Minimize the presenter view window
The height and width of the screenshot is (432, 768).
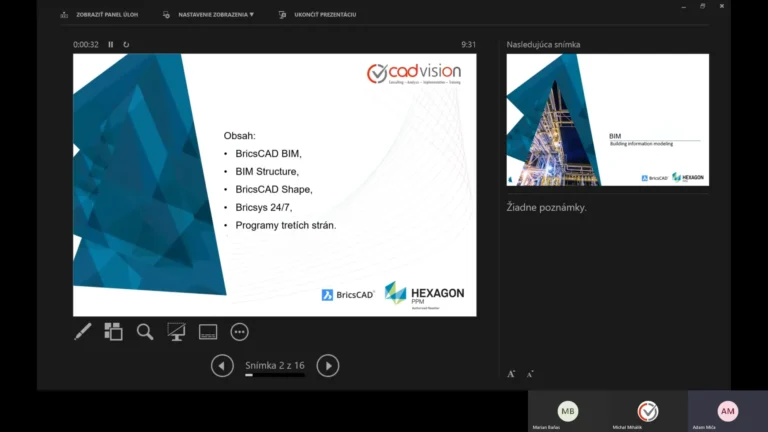[683, 6]
